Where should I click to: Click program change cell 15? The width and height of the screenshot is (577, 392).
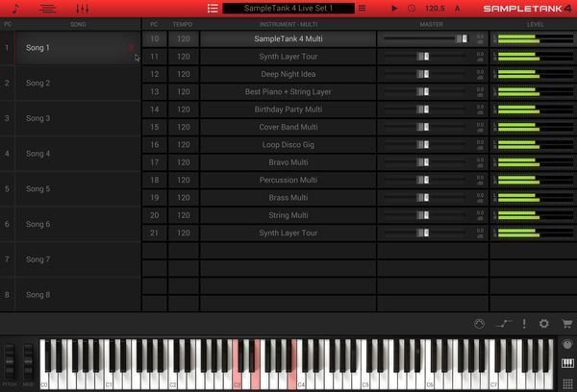coord(155,127)
